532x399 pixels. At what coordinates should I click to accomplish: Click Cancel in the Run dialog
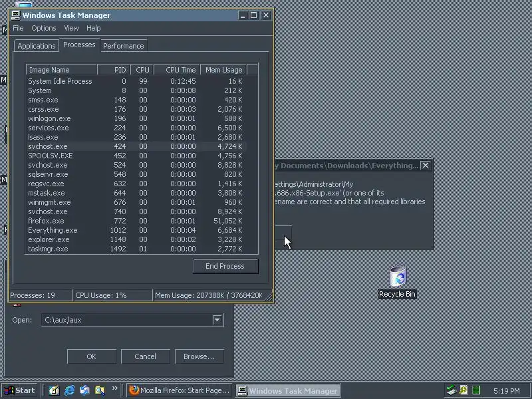[145, 356]
